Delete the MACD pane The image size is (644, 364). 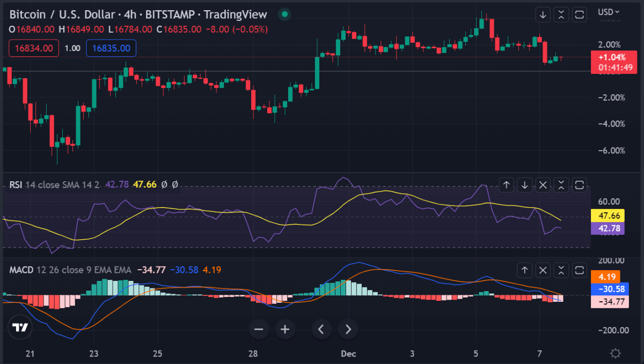coord(543,270)
